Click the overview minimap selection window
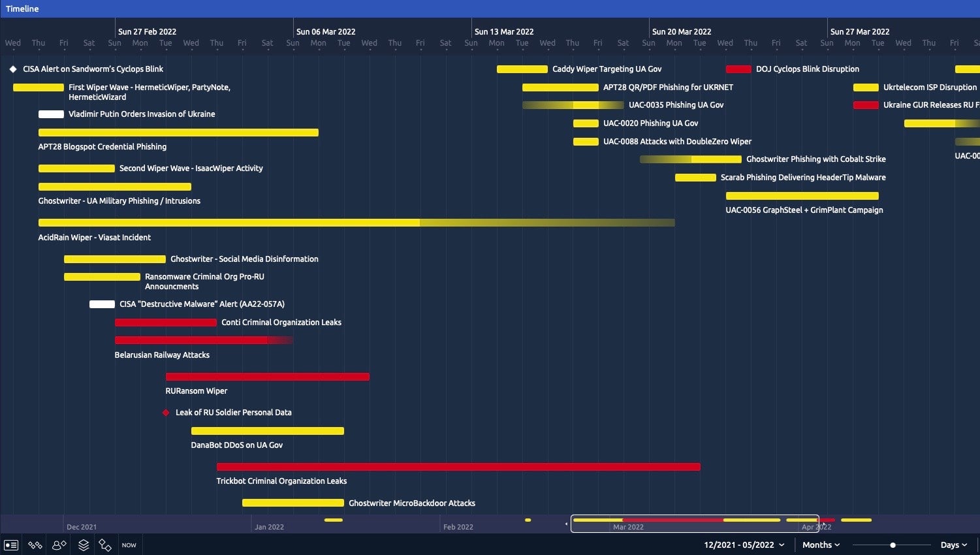 [x=695, y=524]
